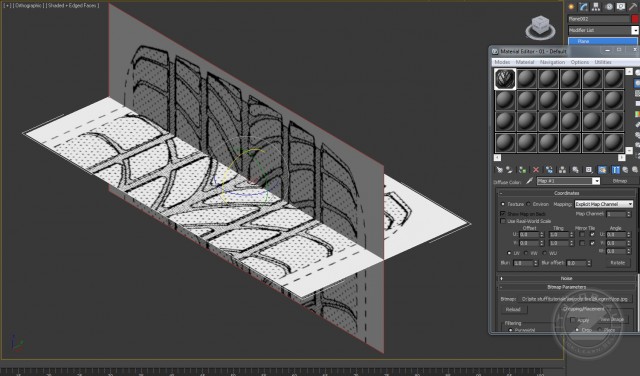The width and height of the screenshot is (640, 376).
Task: Select the first tire-textured sample slot
Action: 505,79
